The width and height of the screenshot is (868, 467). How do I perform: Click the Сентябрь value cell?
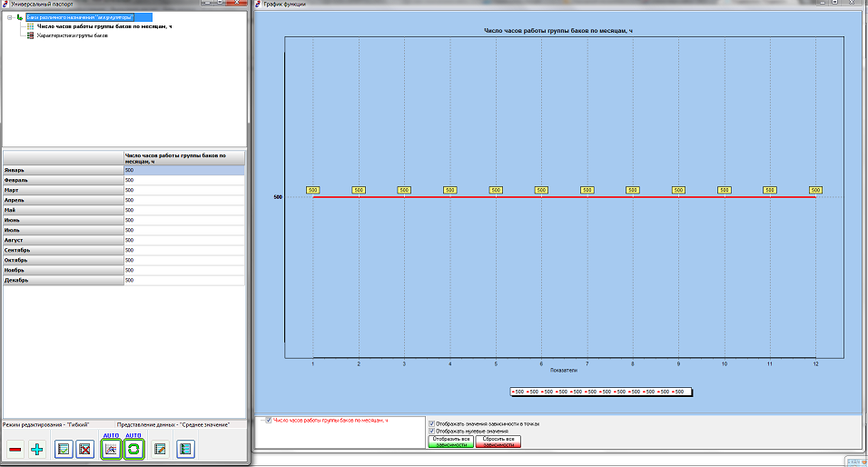(x=183, y=251)
